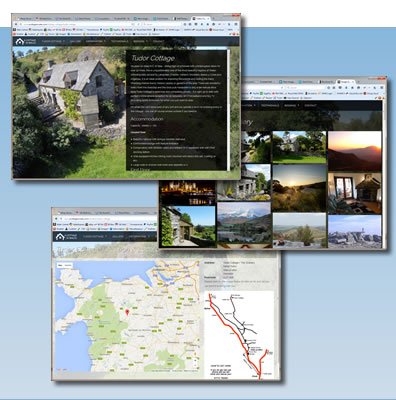Expand the Information dropdown in the map window
This screenshot has height=400, width=396.
coord(139,237)
